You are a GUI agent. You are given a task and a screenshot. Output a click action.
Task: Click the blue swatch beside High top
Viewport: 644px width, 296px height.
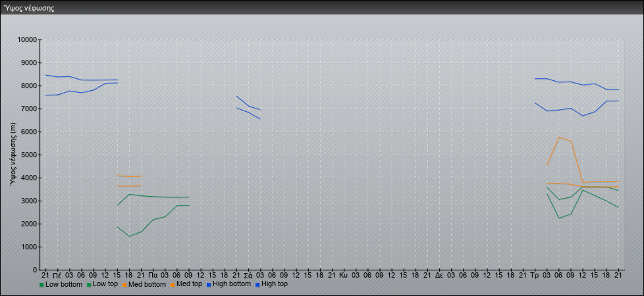257,284
